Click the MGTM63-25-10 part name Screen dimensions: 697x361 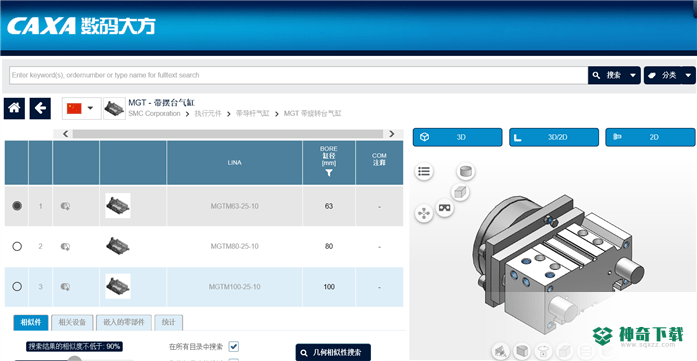(234, 206)
